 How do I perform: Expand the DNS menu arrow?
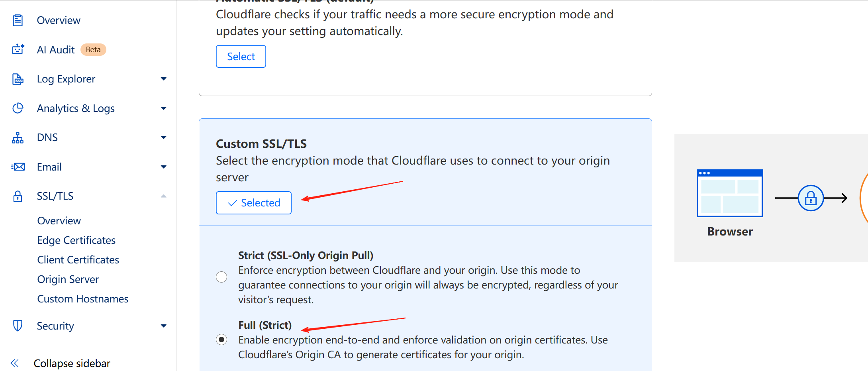click(x=163, y=137)
